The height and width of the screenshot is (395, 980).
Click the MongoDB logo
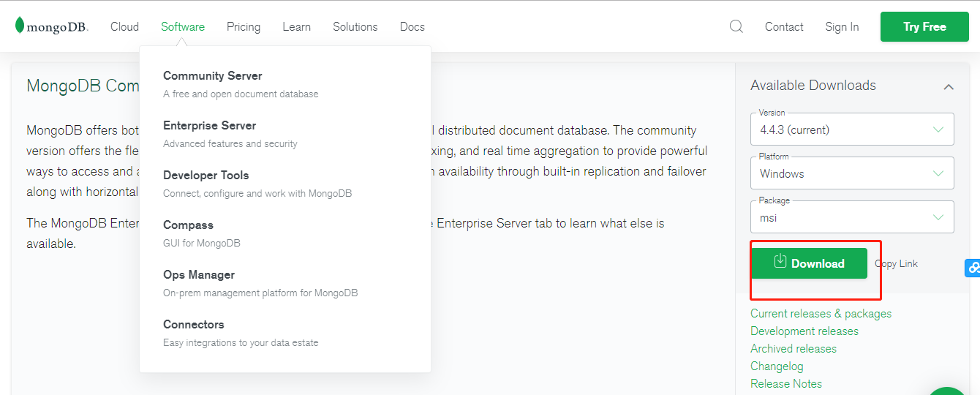click(x=51, y=26)
